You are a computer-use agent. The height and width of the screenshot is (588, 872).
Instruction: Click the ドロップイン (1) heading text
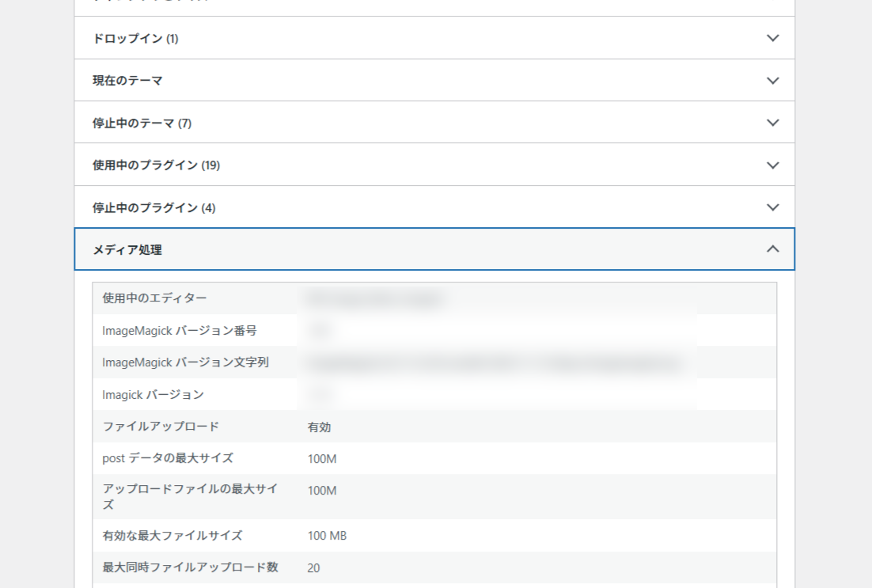(135, 38)
